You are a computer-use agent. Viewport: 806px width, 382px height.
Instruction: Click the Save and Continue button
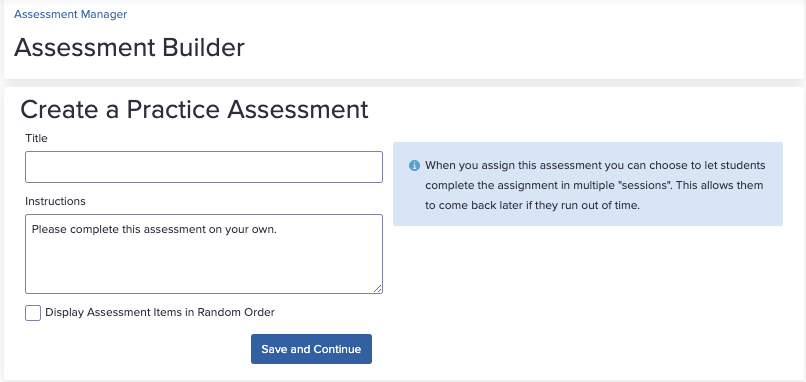[x=311, y=349]
